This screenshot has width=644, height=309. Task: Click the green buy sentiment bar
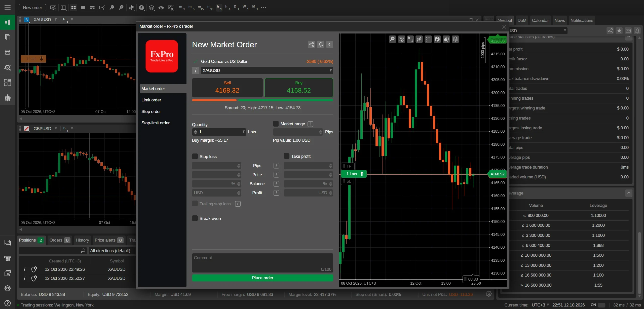[x=286, y=100]
